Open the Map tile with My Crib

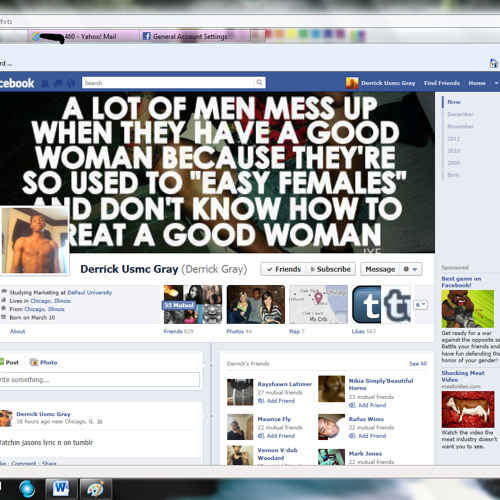pyautogui.click(x=318, y=304)
